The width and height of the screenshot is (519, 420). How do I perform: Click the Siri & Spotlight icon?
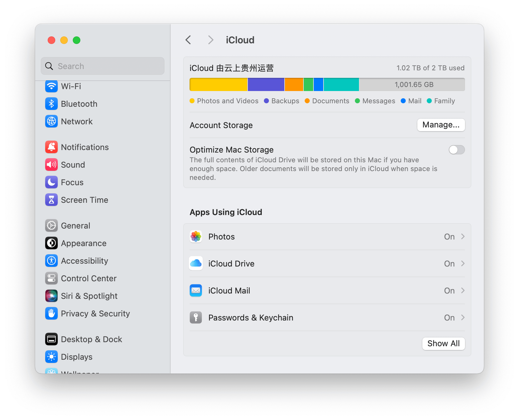click(51, 296)
